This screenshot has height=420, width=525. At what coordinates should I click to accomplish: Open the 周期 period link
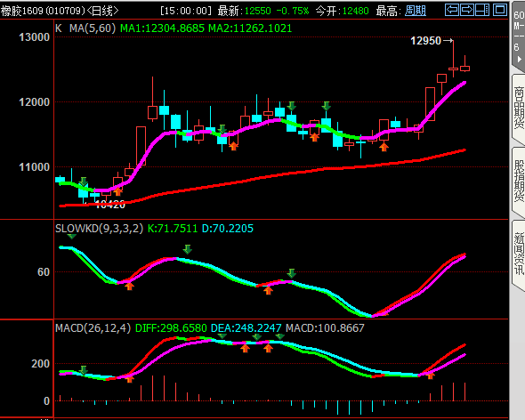pyautogui.click(x=416, y=11)
